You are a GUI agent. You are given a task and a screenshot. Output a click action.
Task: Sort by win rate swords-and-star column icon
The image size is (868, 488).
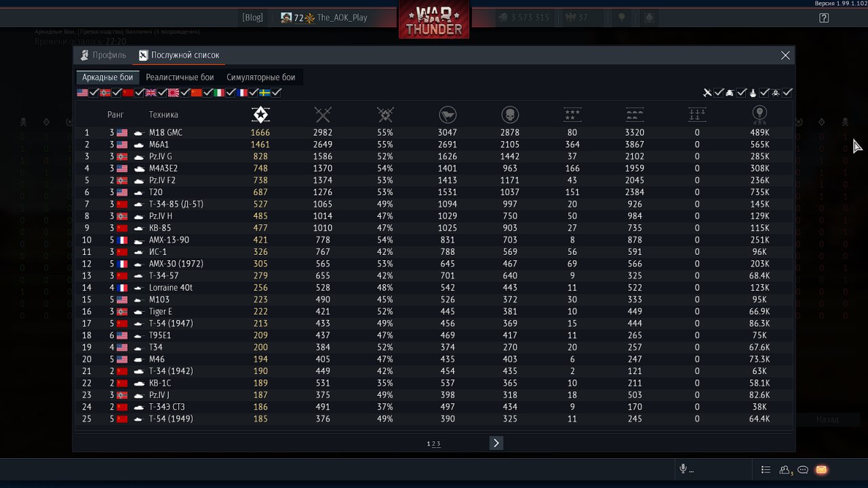(x=385, y=115)
